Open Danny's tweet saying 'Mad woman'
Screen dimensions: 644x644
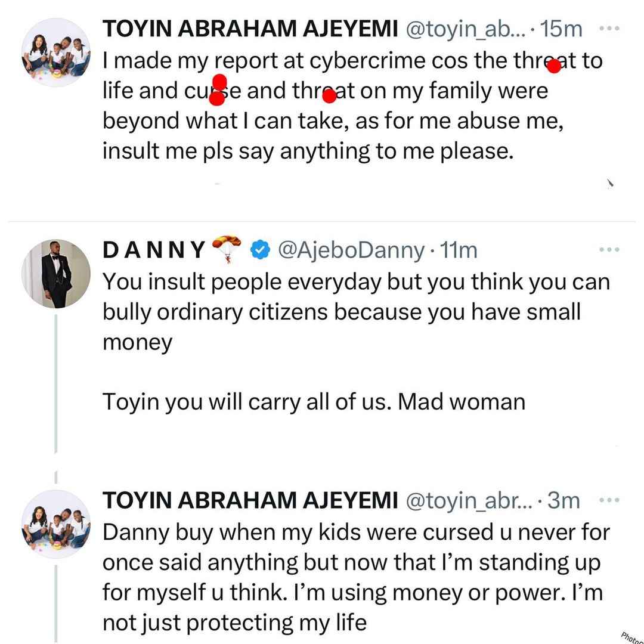[x=356, y=342]
